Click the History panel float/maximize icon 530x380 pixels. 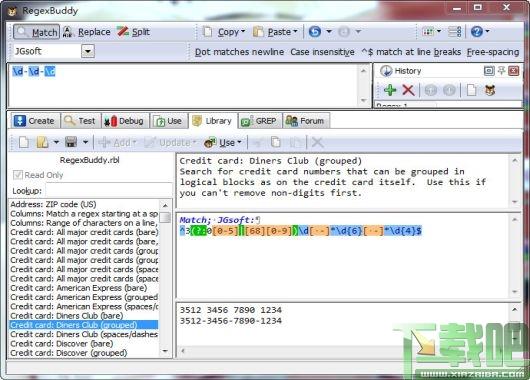click(x=489, y=71)
